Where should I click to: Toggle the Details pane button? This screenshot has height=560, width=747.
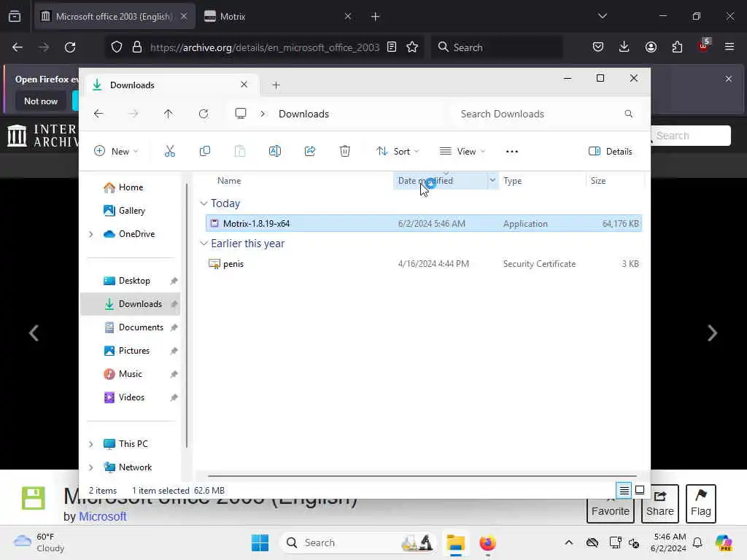611,152
